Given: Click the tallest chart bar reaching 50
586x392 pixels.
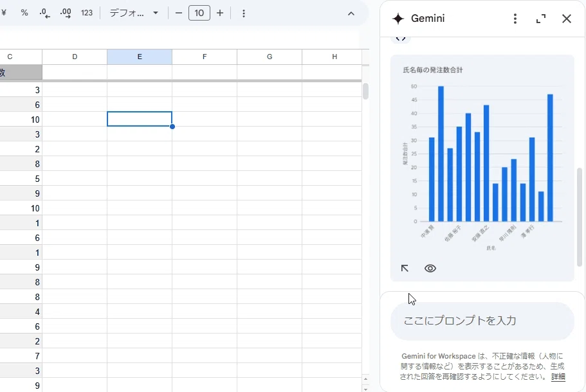Looking at the screenshot, I should [441, 154].
